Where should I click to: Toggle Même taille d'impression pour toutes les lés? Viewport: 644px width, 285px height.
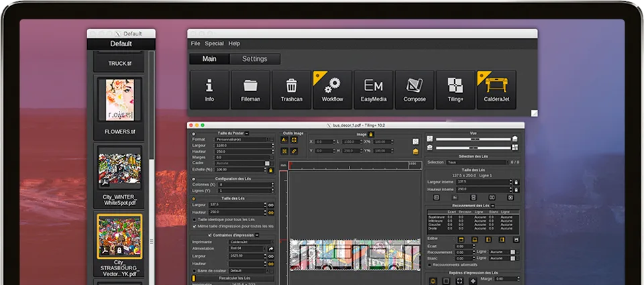point(195,226)
